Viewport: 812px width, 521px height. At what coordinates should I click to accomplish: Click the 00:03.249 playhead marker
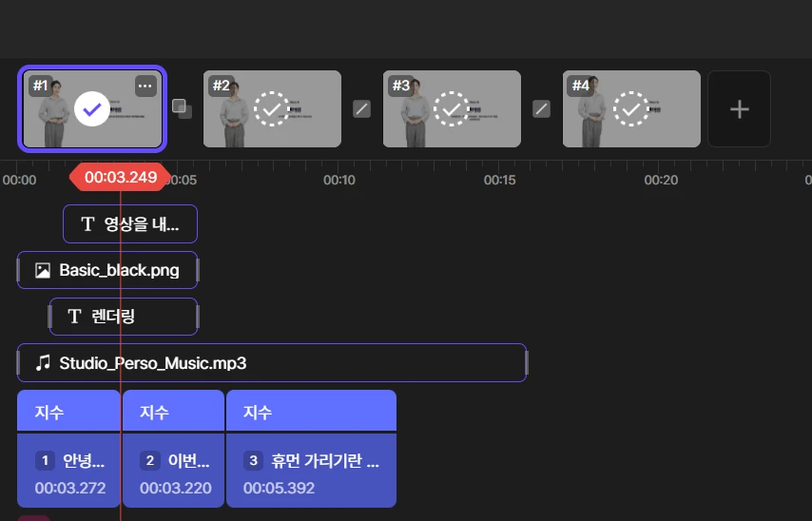click(x=120, y=177)
